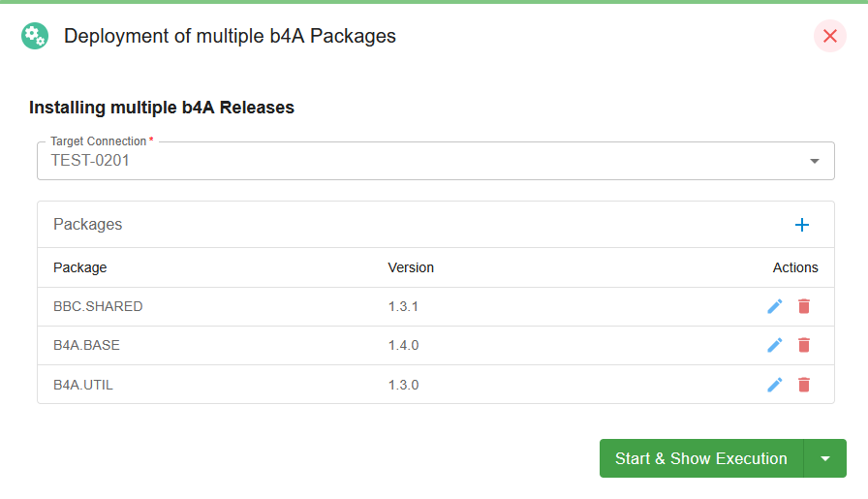Screen dimensions: 868x499
Task: Click the Package column header
Action: (x=79, y=267)
